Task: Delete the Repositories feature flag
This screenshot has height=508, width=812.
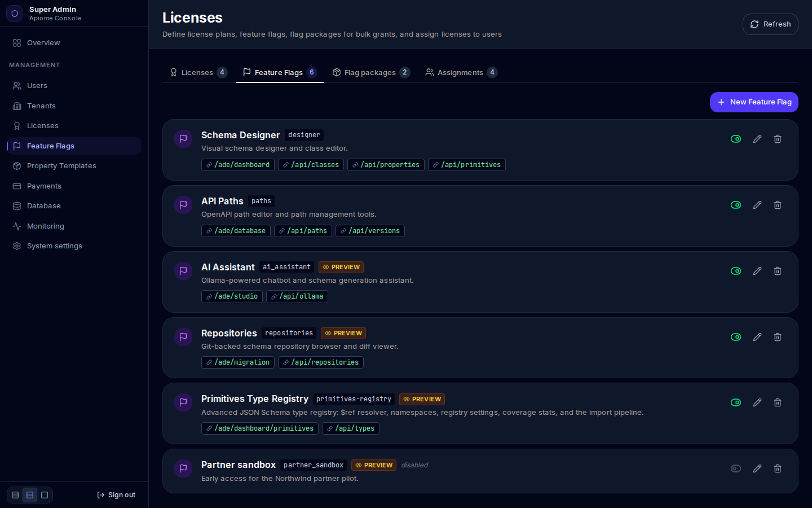Action: (778, 337)
